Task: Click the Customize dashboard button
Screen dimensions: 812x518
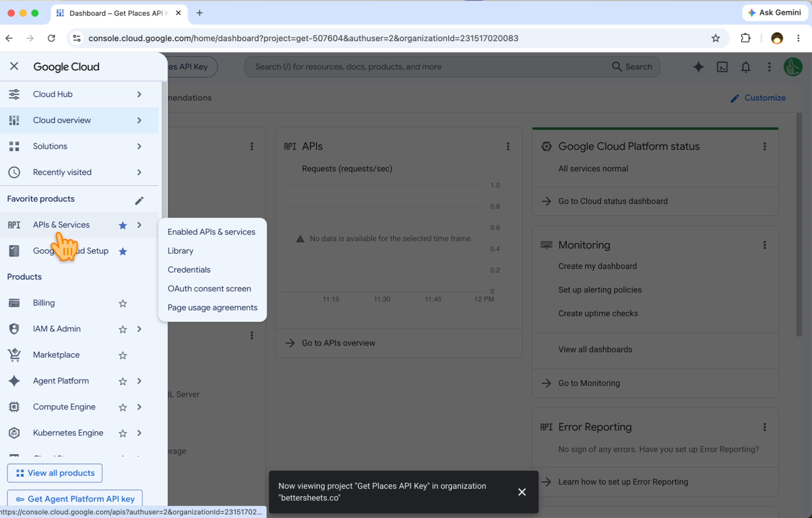Action: pos(758,98)
